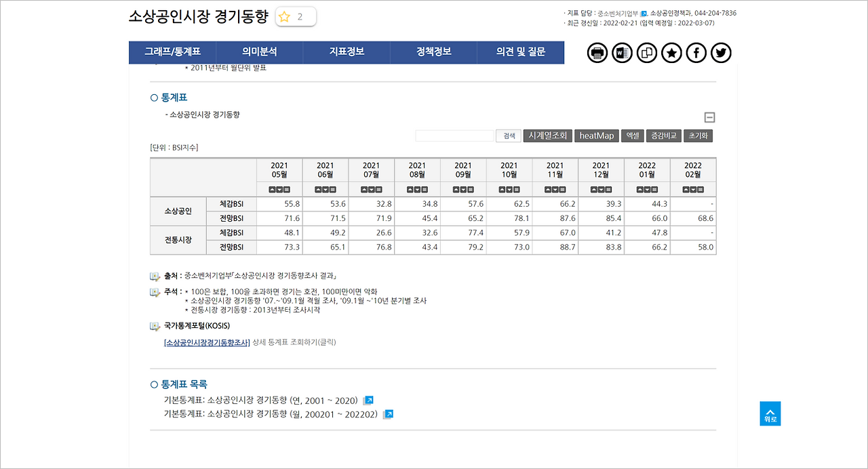Open 소상공인시장경기동향조사 KOSIS link
The height and width of the screenshot is (469, 868).
tap(208, 342)
